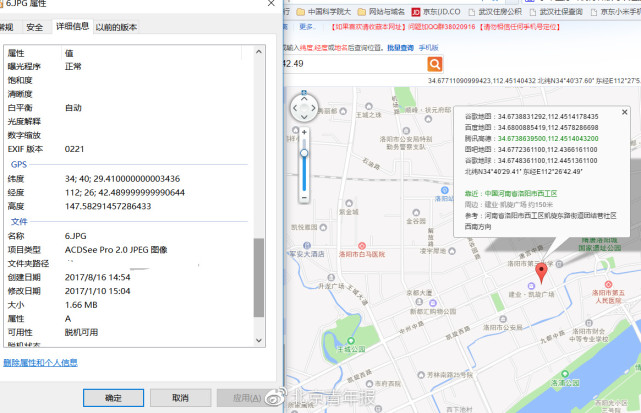
Task: Select the 名称 row value 6.JPG
Action: pyautogui.click(x=76, y=236)
